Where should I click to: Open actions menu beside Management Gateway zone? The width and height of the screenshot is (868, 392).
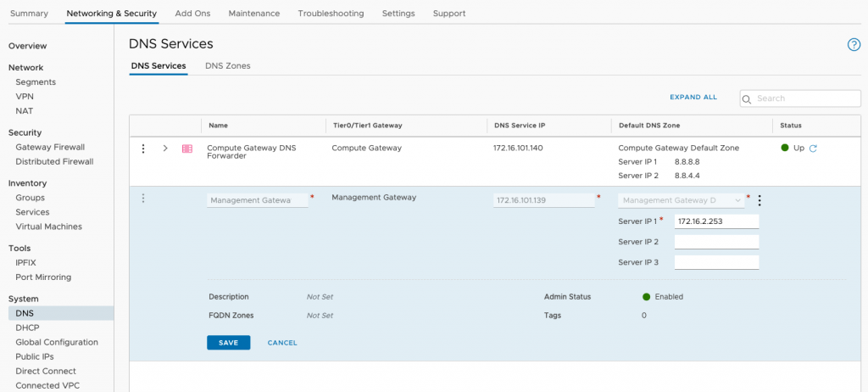point(759,200)
